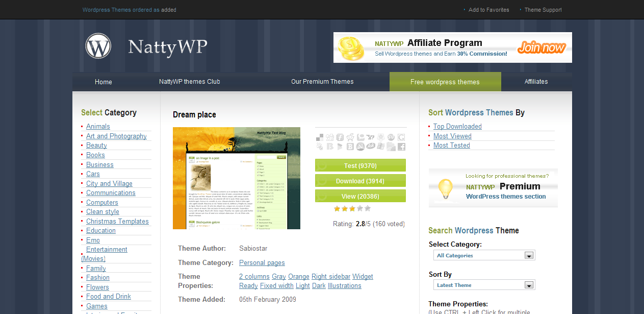The image size is (644, 314).
Task: Rate the theme three stars
Action: click(x=352, y=208)
